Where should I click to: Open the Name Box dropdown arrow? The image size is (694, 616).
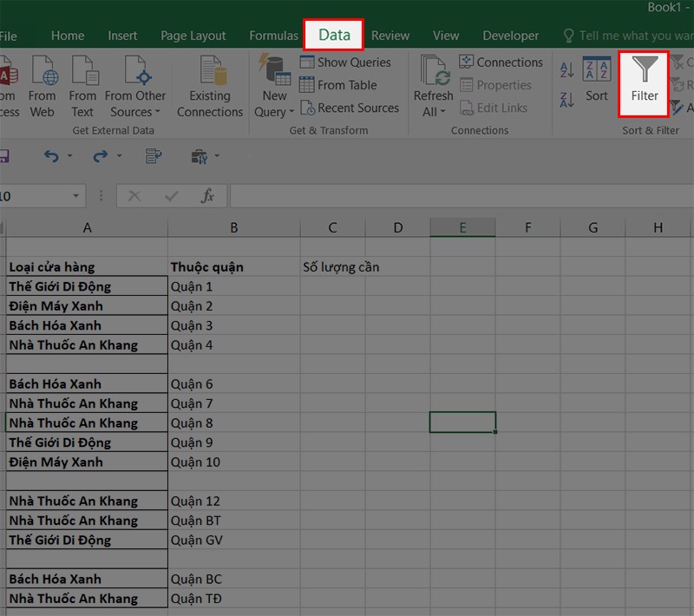(x=76, y=196)
